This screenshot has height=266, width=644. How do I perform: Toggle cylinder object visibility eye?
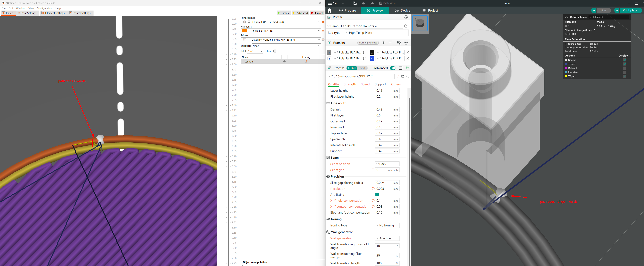click(x=284, y=62)
